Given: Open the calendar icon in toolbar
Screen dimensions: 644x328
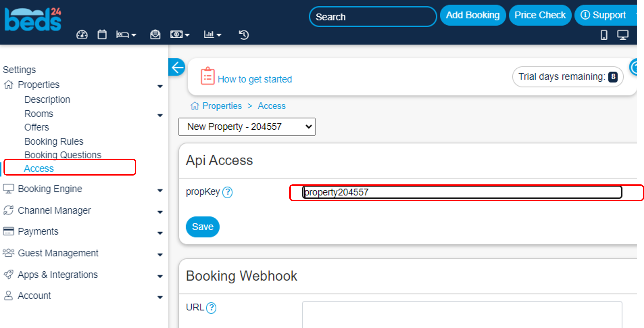Looking at the screenshot, I should [x=102, y=35].
